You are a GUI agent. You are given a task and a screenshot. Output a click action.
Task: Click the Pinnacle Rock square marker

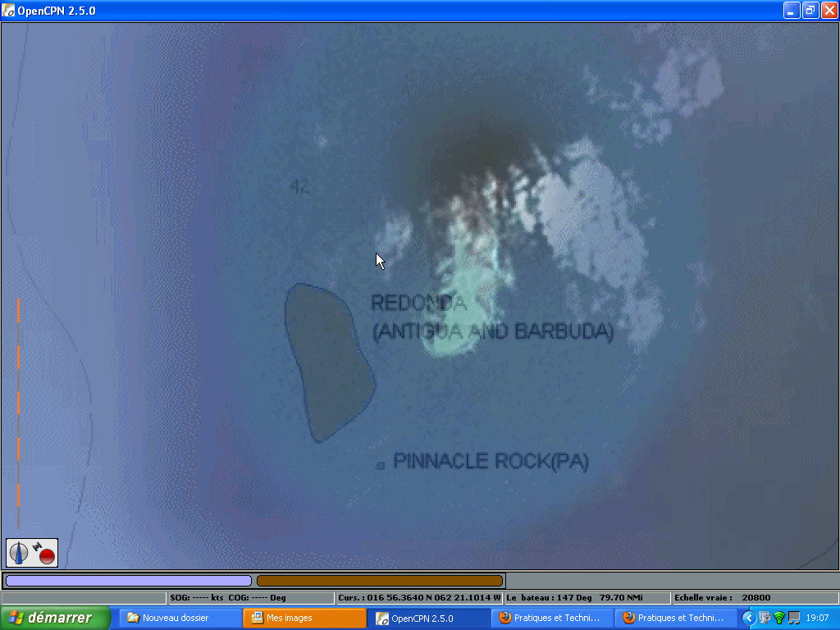coord(381,465)
